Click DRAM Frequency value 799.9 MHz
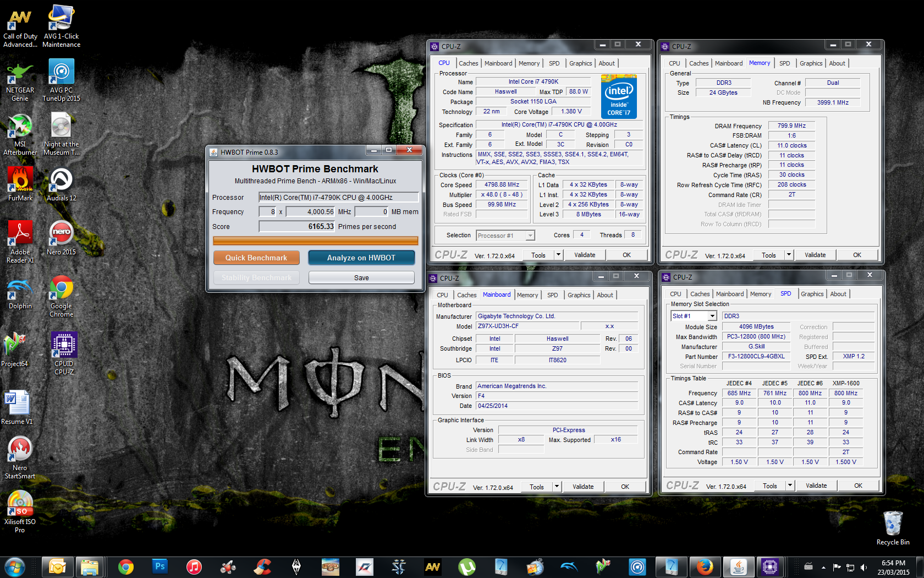 [x=791, y=126]
